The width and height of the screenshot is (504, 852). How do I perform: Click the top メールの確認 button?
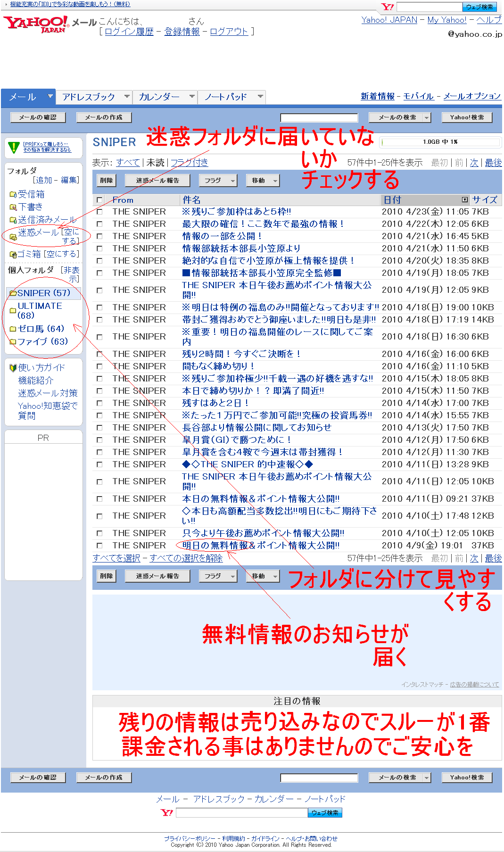(x=38, y=117)
